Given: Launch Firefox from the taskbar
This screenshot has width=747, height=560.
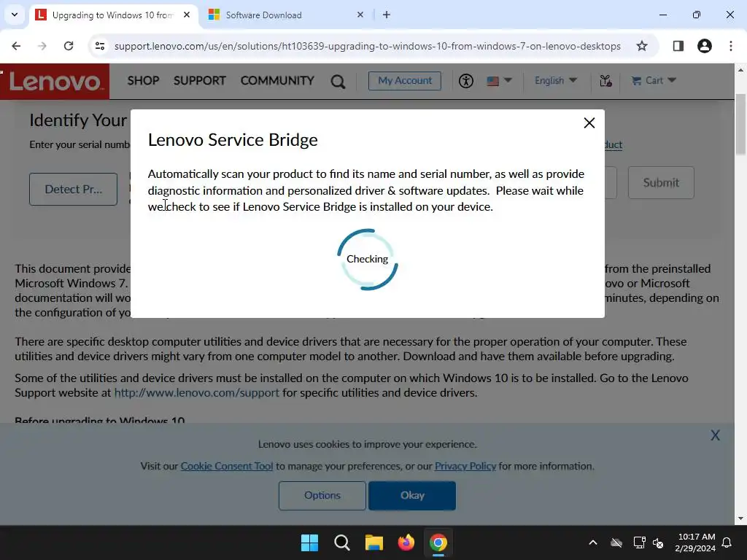Looking at the screenshot, I should [x=406, y=542].
